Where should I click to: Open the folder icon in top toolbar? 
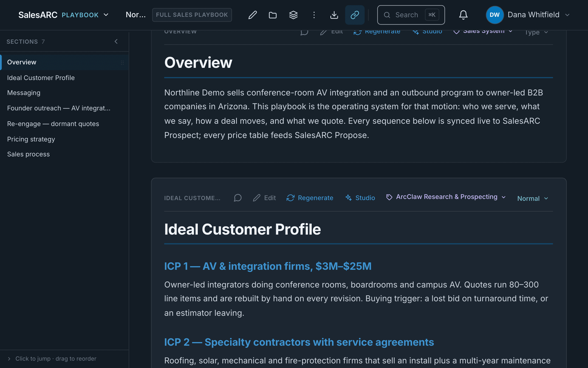[x=273, y=15]
